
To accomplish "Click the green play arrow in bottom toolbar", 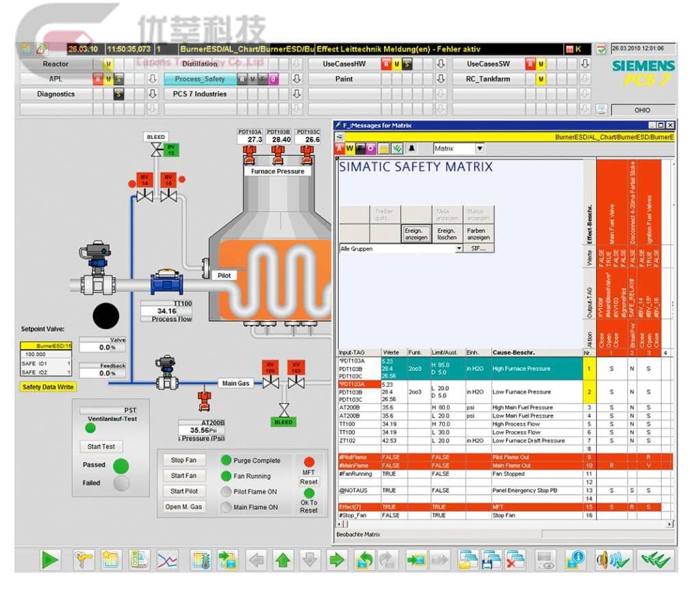I will (49, 561).
